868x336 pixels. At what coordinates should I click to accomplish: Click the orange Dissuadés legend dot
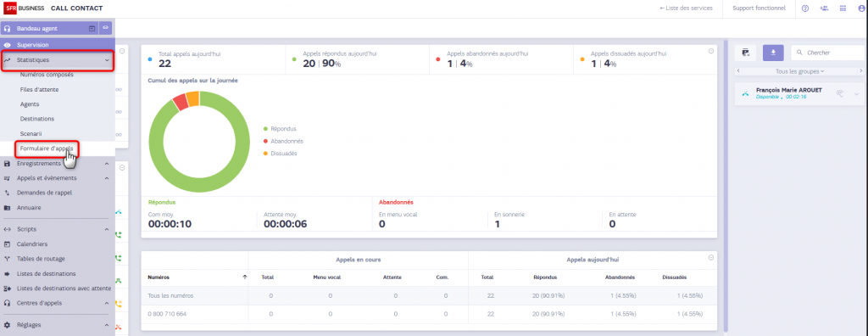click(266, 153)
